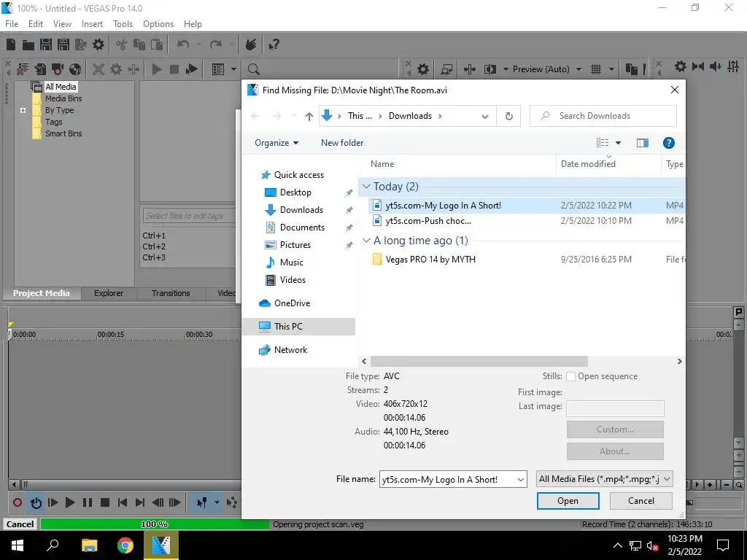Click the dialog Refresh button
The height and width of the screenshot is (560, 747).
[x=508, y=116]
